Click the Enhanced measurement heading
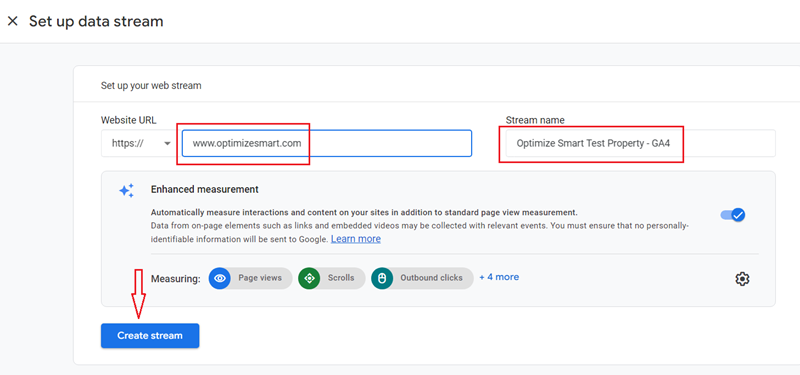The height and width of the screenshot is (375, 800). point(205,189)
